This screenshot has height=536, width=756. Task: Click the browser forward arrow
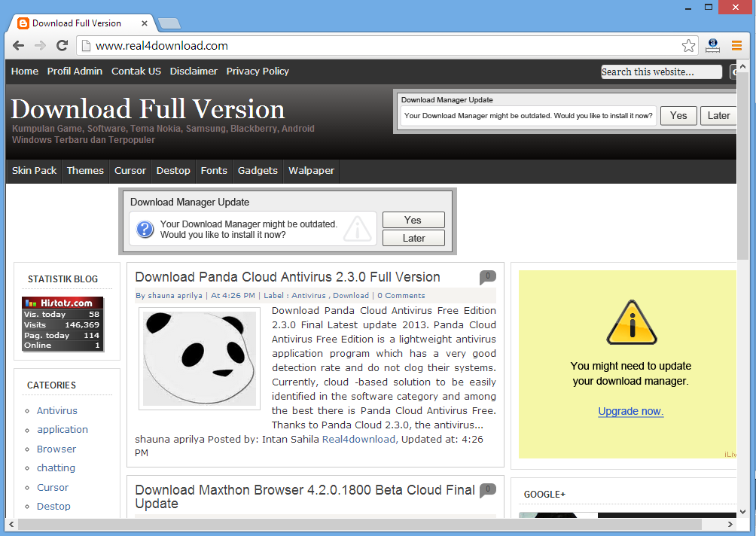click(x=40, y=46)
